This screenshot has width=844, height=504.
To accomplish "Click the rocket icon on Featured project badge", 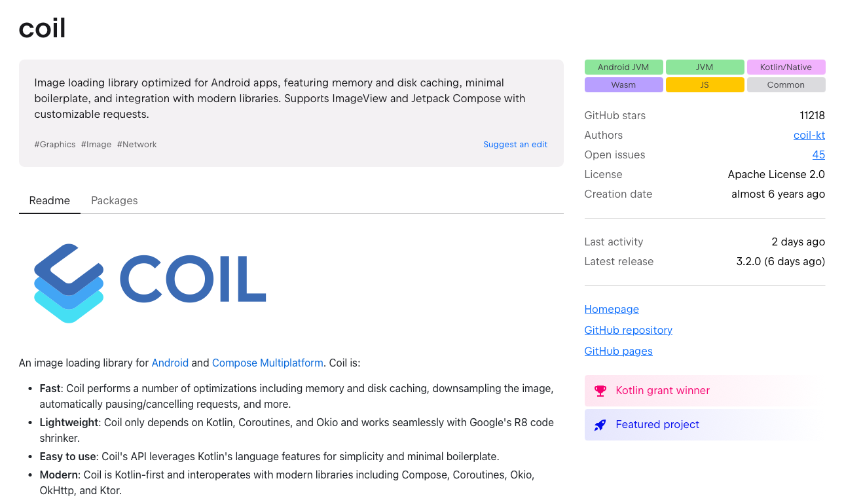I will tap(600, 424).
